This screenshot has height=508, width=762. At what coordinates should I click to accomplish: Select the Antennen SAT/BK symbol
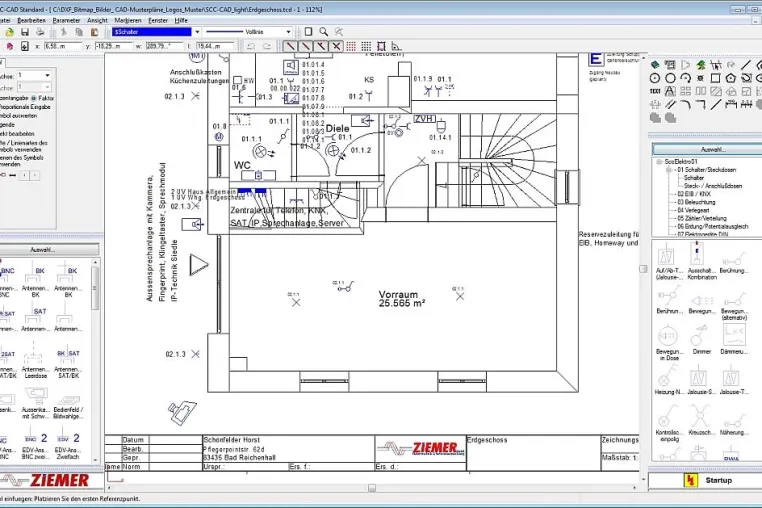(x=68, y=362)
